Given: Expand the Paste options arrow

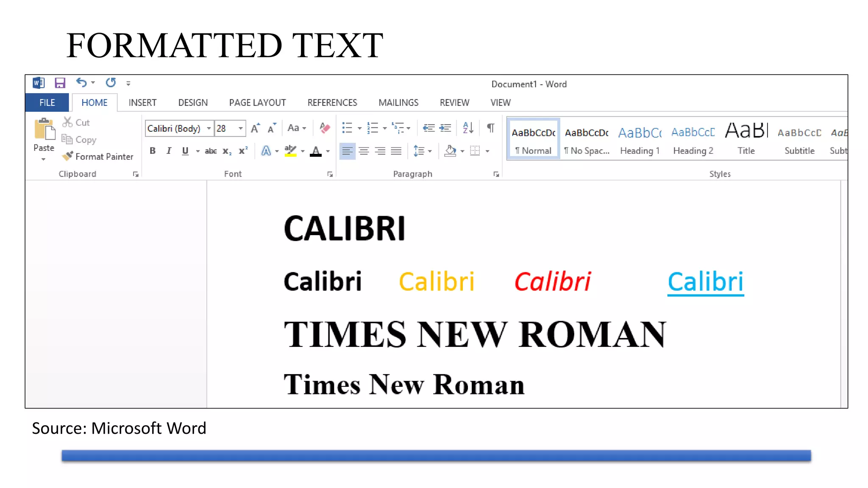Looking at the screenshot, I should (44, 159).
